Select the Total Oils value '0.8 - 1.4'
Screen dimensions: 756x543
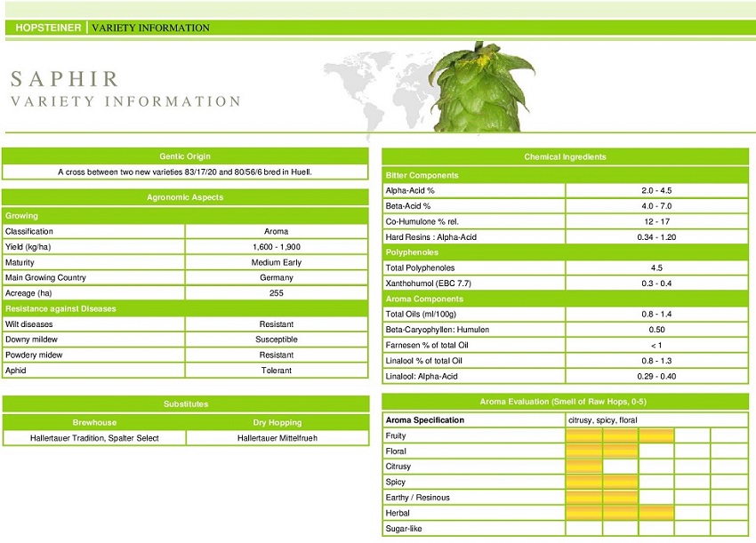click(656, 314)
